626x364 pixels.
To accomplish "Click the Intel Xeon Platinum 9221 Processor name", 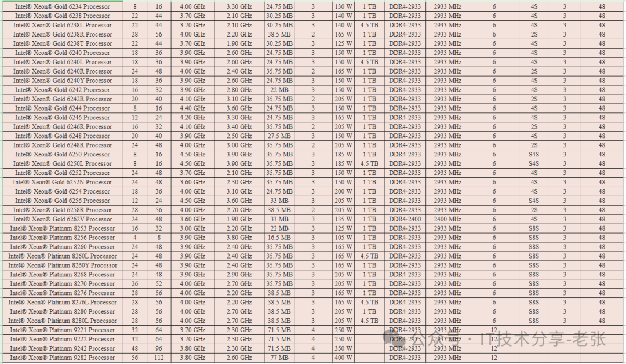I will coord(62,330).
